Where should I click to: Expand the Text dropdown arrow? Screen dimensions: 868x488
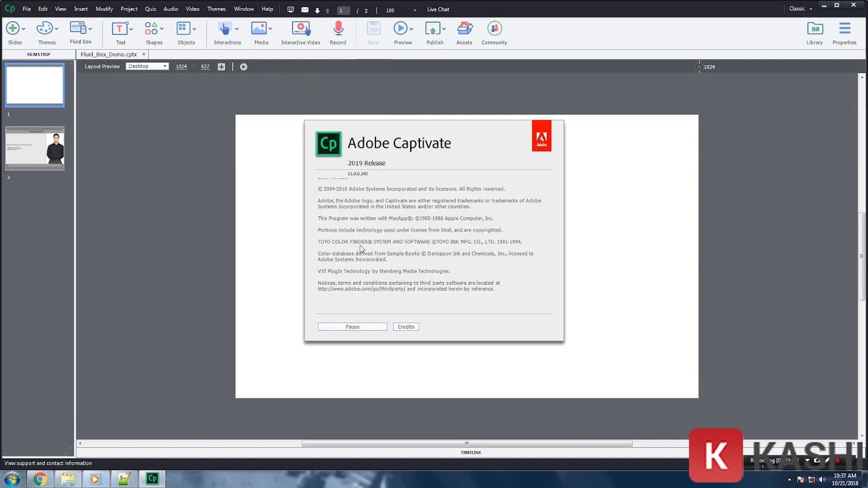click(131, 29)
